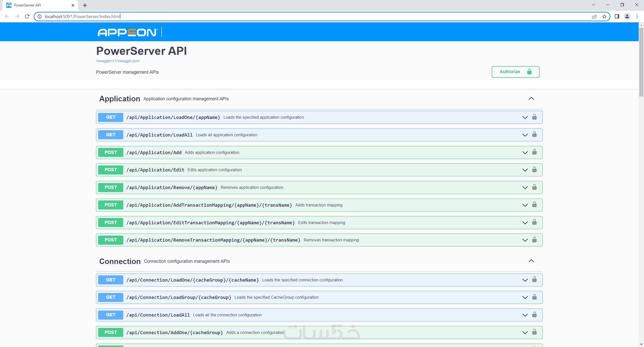
Task: Click the address bar URL field
Action: [302, 17]
